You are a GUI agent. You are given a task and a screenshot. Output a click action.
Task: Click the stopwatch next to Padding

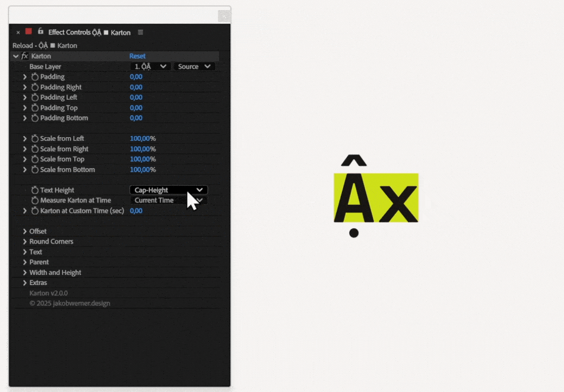coord(34,77)
